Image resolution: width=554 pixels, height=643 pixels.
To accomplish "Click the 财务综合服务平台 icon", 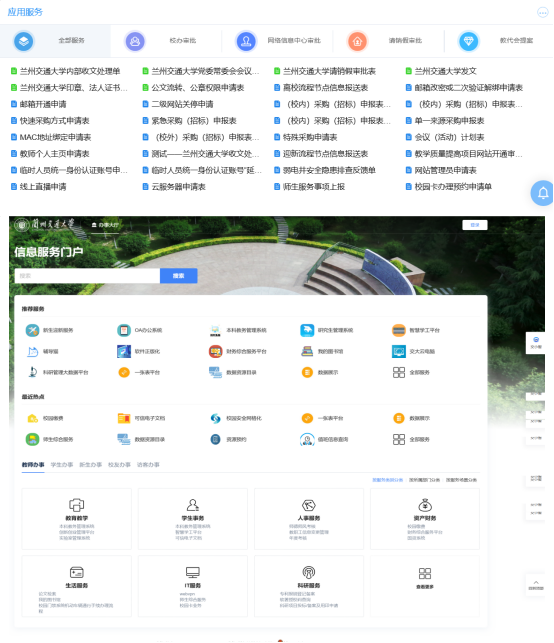I will pyautogui.click(x=215, y=351).
